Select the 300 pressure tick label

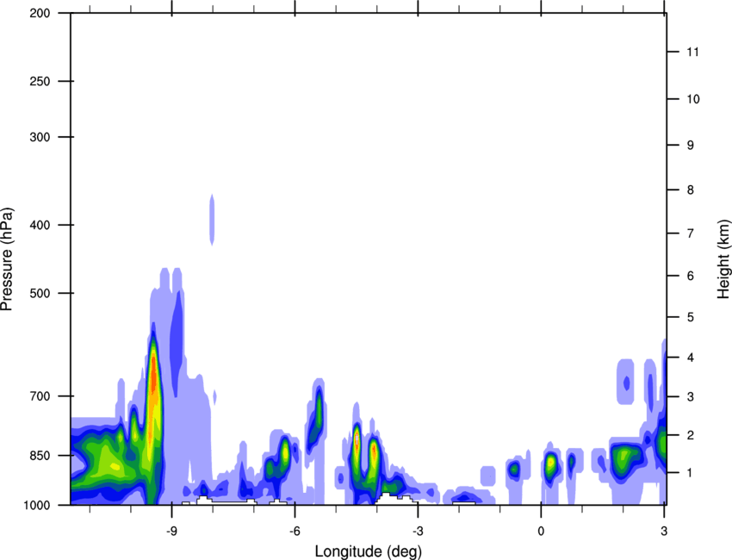click(40, 137)
